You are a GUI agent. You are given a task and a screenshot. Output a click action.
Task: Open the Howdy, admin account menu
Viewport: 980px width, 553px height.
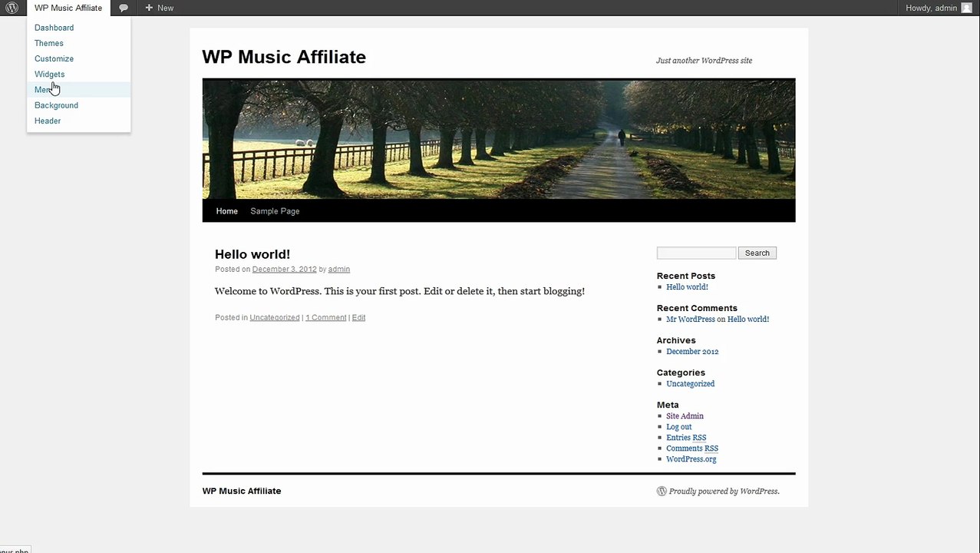pyautogui.click(x=939, y=8)
